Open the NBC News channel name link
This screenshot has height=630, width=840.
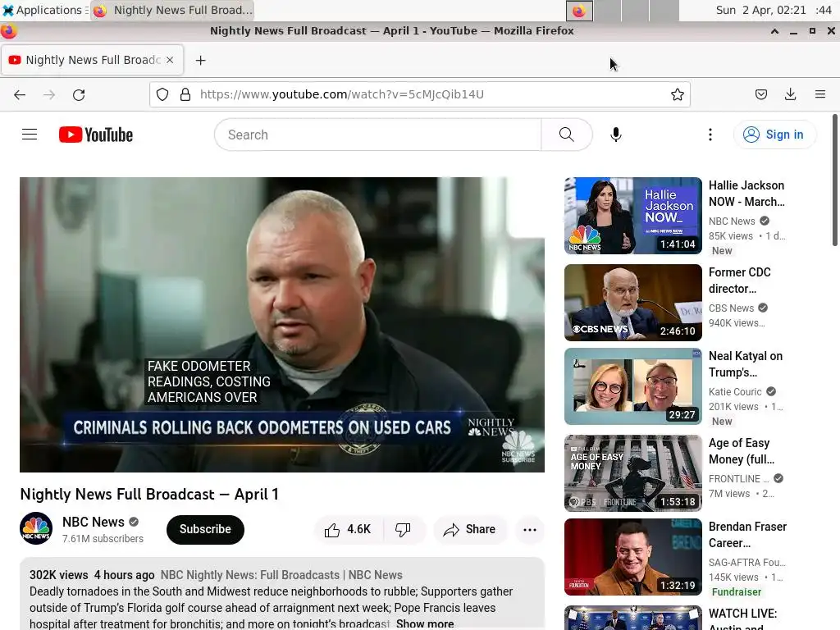(94, 522)
